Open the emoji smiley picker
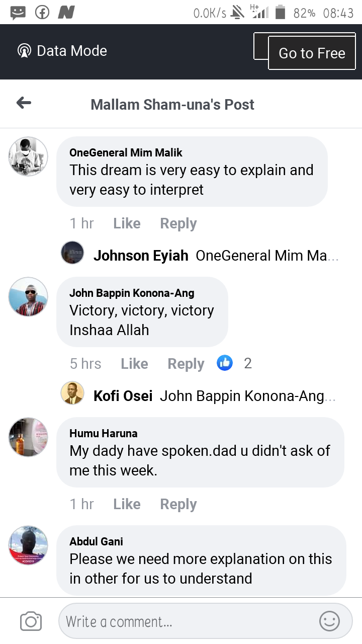This screenshot has width=362, height=644. [329, 621]
